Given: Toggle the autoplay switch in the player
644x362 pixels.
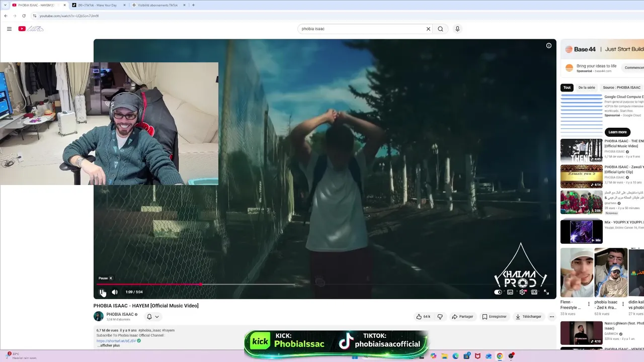Looking at the screenshot, I should pyautogui.click(x=498, y=292).
